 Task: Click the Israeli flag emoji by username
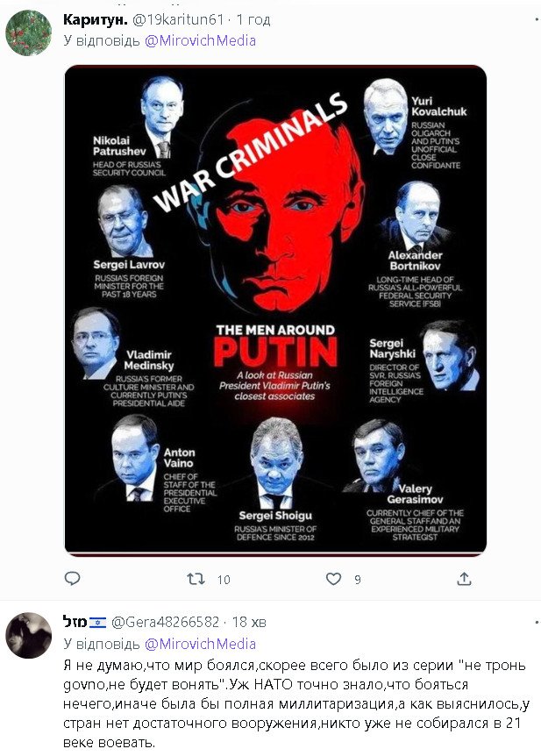(x=97, y=623)
